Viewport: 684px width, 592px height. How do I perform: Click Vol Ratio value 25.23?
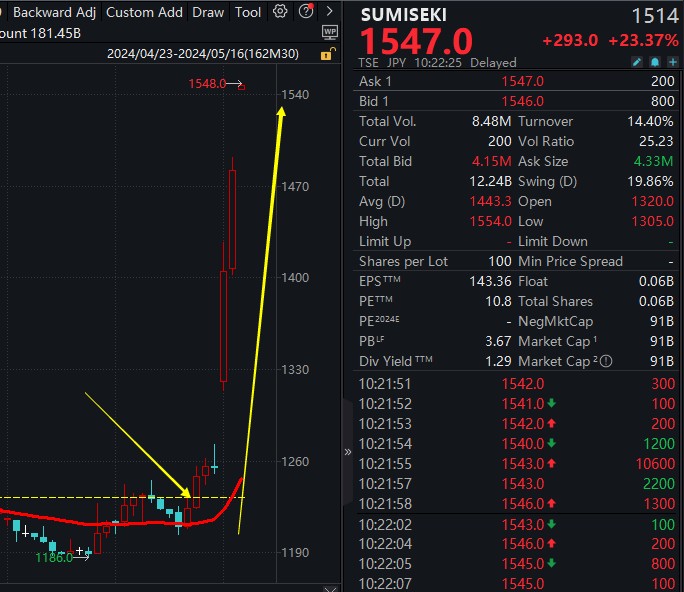pyautogui.click(x=656, y=141)
